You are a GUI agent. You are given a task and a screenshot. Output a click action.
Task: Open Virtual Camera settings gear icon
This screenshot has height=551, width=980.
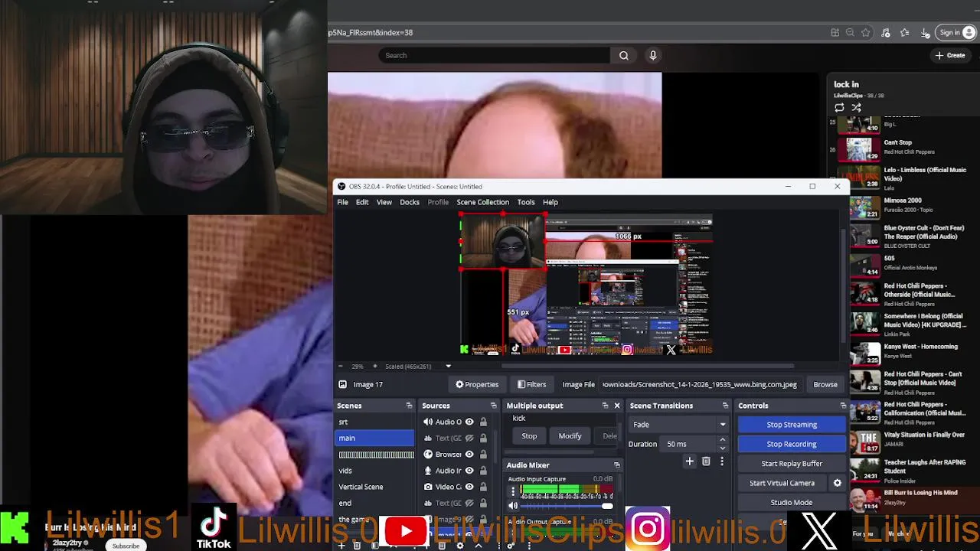coord(837,483)
